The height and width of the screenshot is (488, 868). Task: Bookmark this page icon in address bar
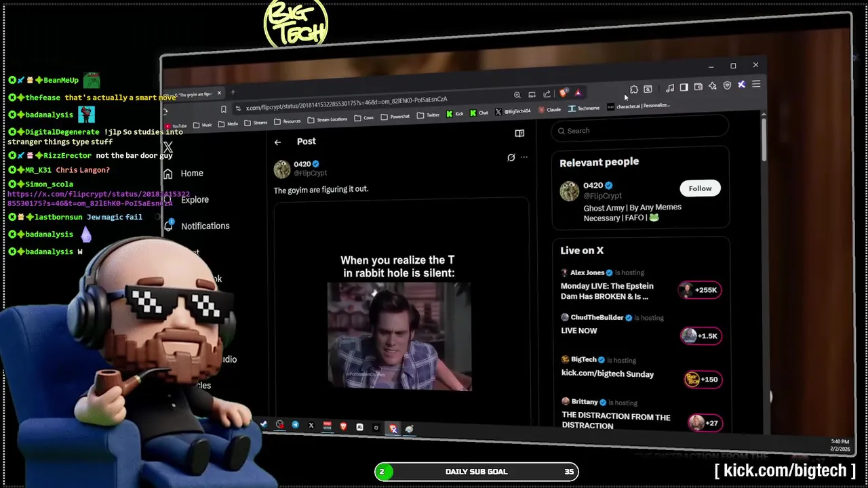pos(224,109)
